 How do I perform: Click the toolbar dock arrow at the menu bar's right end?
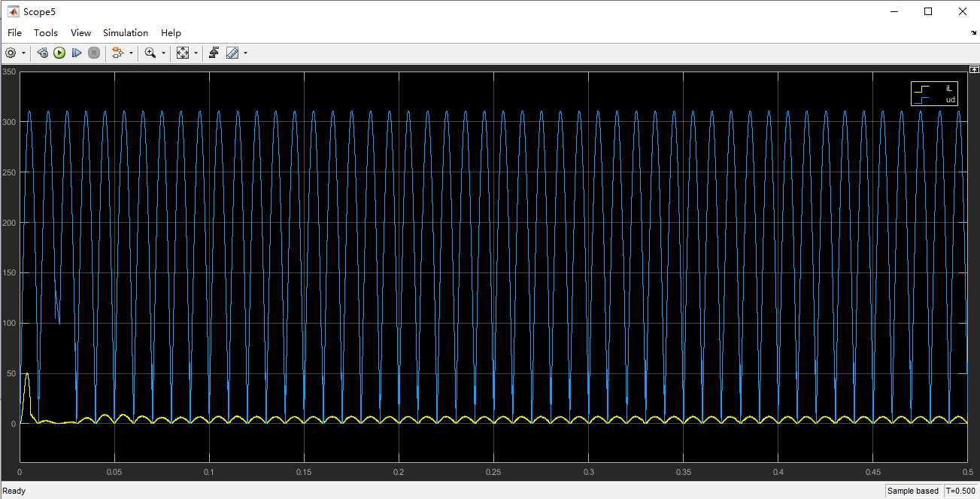coord(974,33)
